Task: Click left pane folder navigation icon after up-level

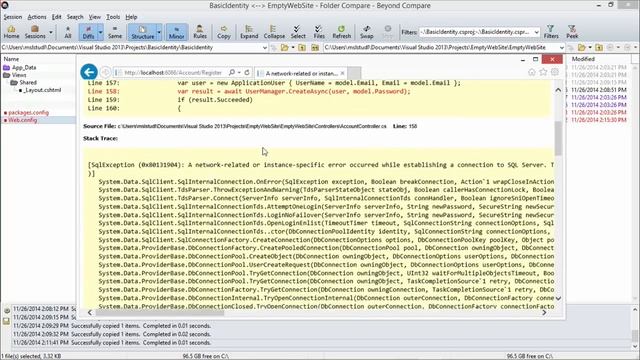Action: [315, 48]
